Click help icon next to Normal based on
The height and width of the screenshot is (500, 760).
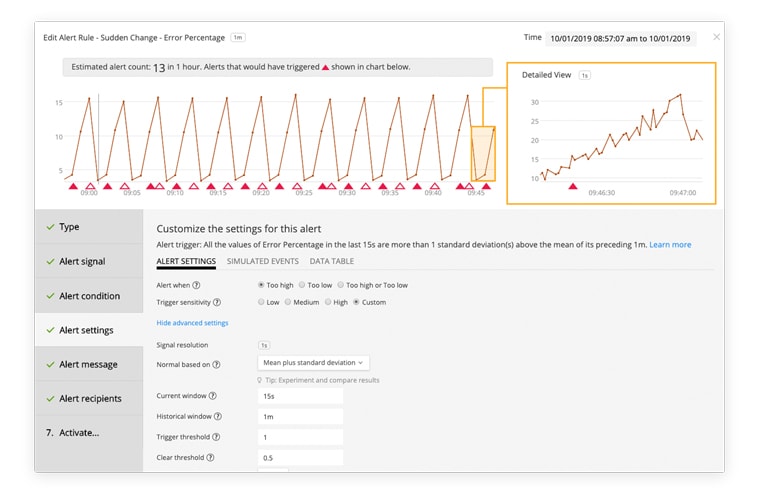[x=216, y=364]
